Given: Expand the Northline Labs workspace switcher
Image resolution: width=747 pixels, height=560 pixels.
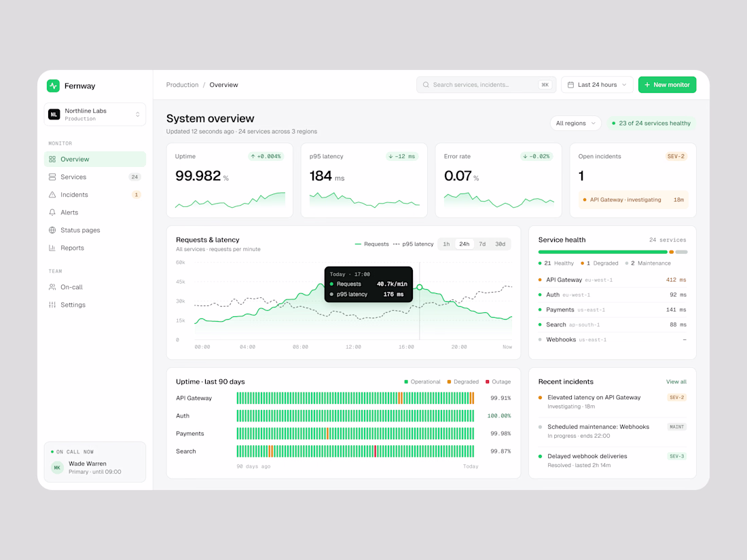Looking at the screenshot, I should point(95,114).
